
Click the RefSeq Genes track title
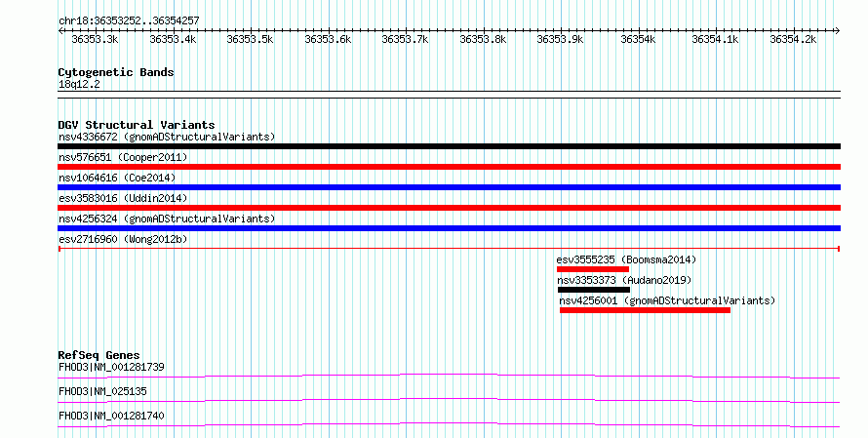tap(99, 355)
